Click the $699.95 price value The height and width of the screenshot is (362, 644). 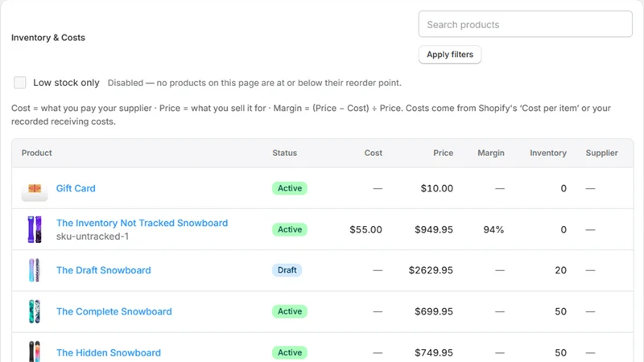434,311
